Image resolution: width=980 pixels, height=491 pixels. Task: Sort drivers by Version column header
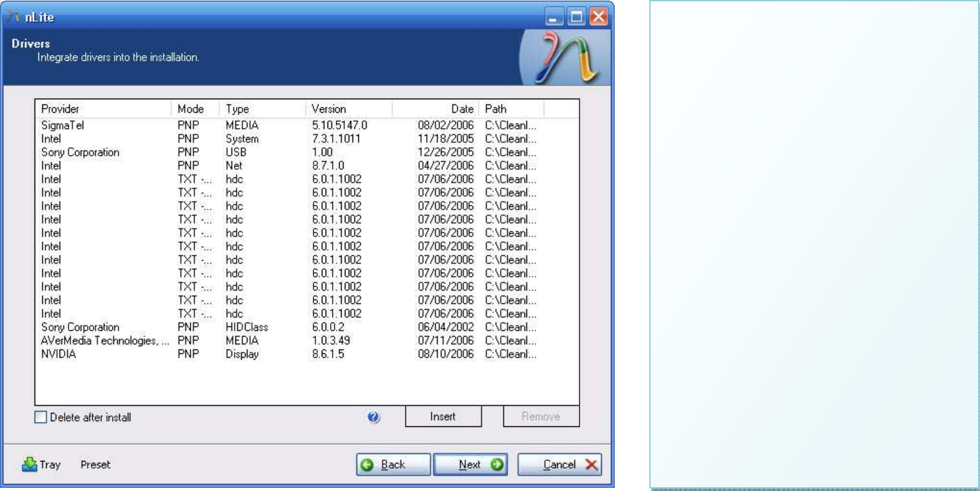tap(348, 109)
